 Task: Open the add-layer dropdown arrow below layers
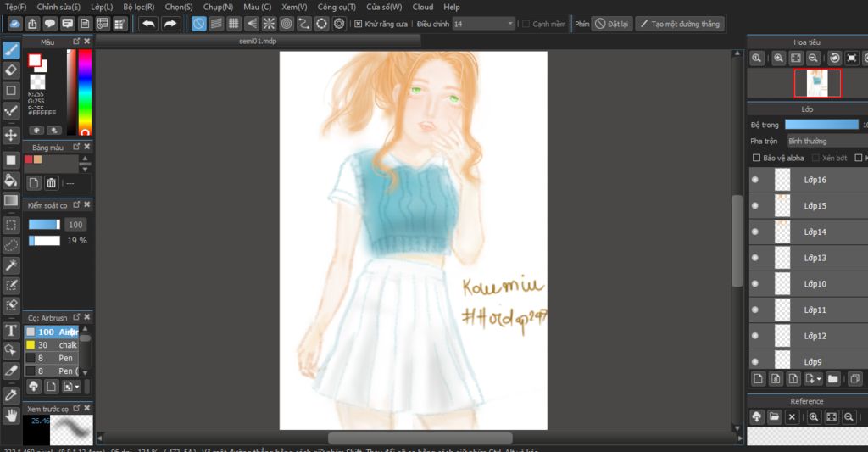pyautogui.click(x=819, y=379)
